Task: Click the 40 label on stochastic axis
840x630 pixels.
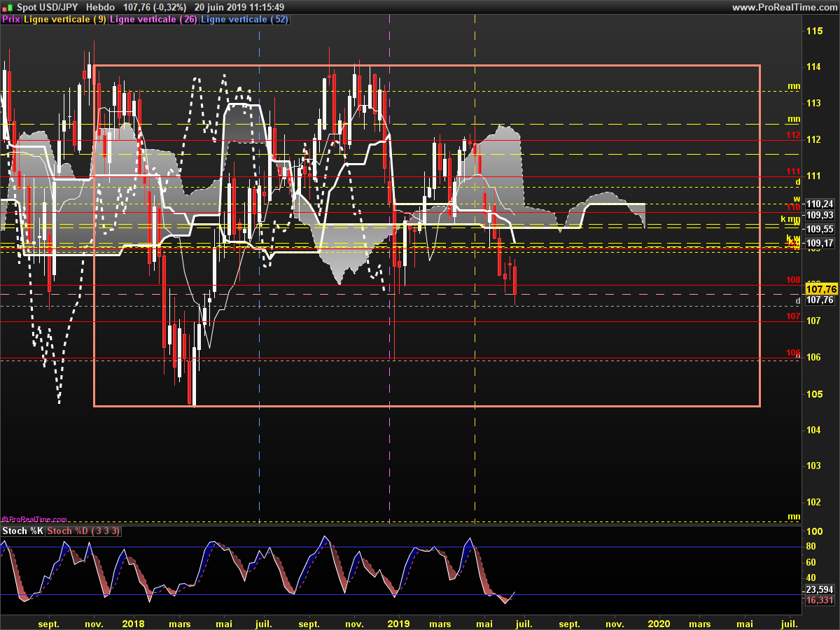Action: [813, 578]
